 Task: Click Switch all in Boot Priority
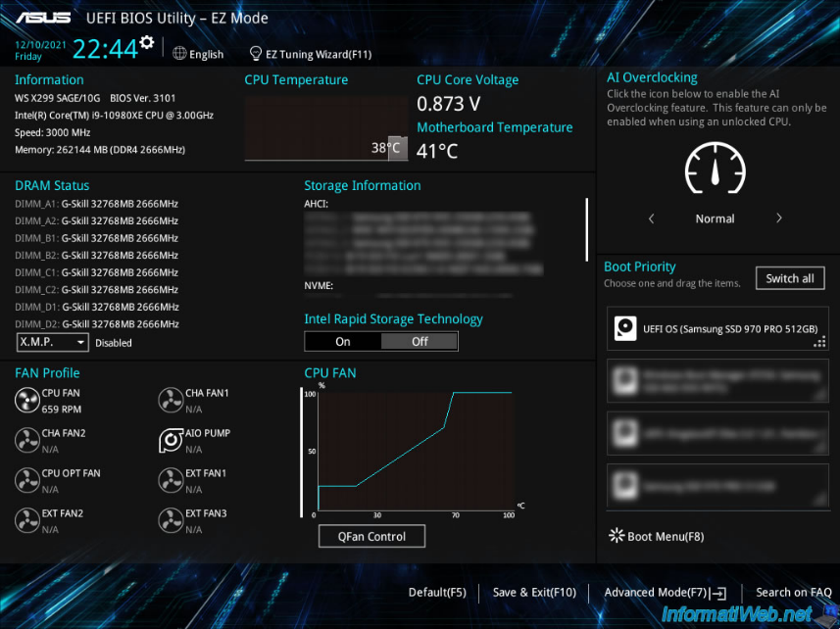790,277
